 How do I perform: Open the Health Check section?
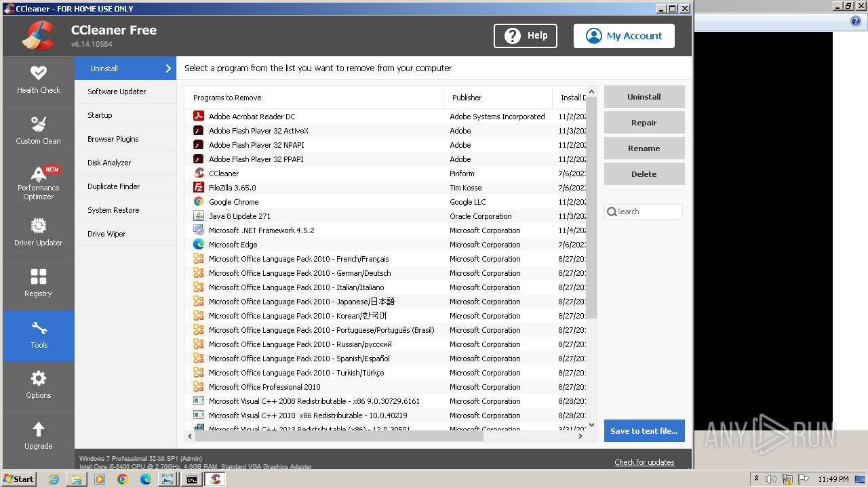point(39,81)
